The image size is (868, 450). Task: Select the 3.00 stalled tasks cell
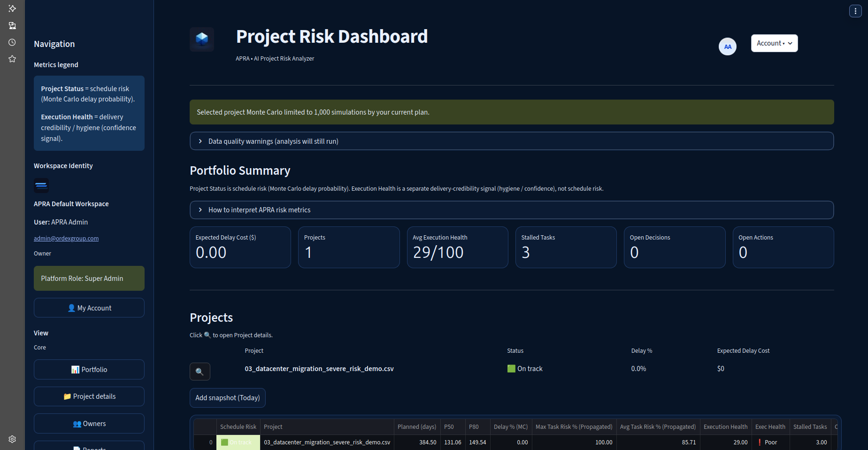point(810,442)
